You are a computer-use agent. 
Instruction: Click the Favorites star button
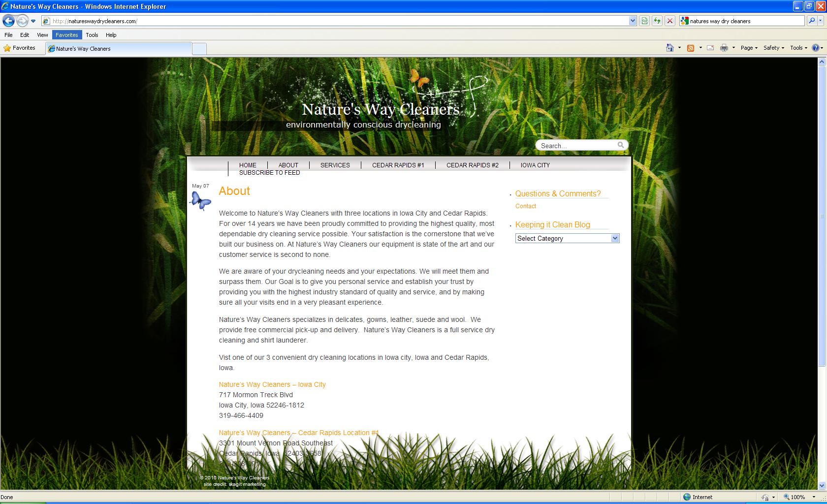(20, 48)
